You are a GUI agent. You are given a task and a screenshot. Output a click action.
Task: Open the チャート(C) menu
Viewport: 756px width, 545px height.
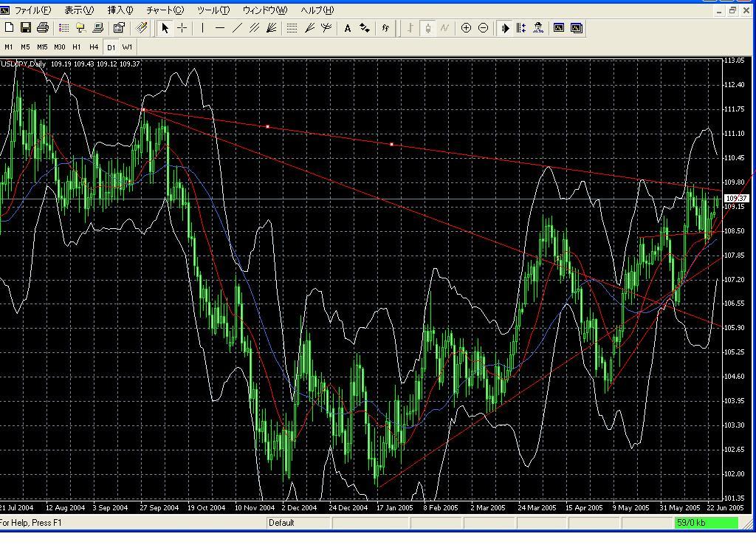[165, 10]
